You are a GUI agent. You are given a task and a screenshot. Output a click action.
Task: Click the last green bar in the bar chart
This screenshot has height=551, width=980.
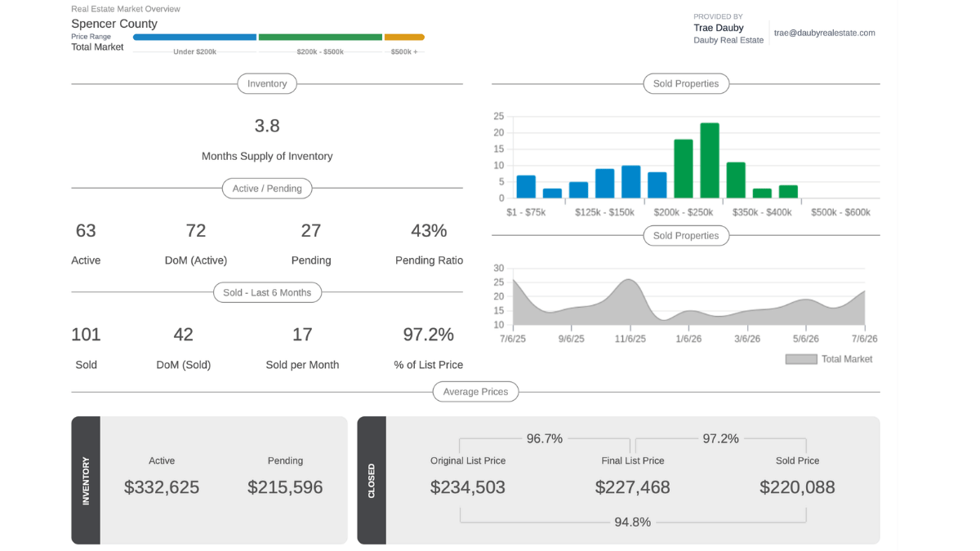coord(788,192)
